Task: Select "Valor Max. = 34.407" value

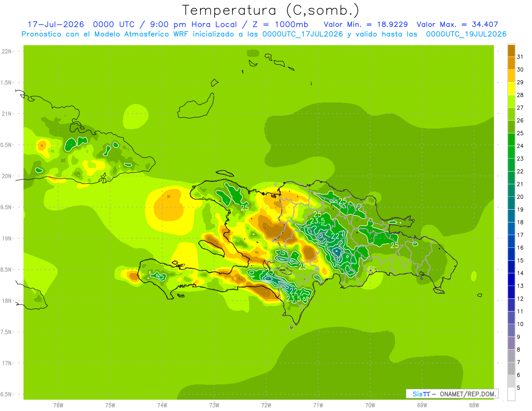Action: tap(458, 24)
